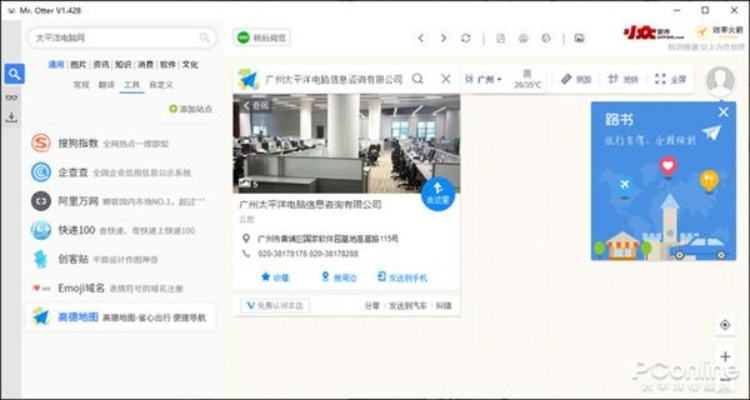750x400 pixels.
Task: Click the clock history icon in the toolbar
Action: pos(546,38)
